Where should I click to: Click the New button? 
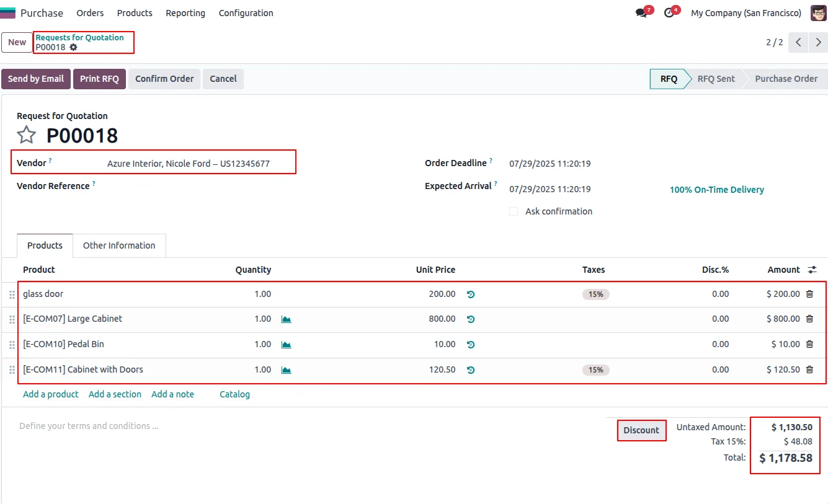[x=17, y=42]
